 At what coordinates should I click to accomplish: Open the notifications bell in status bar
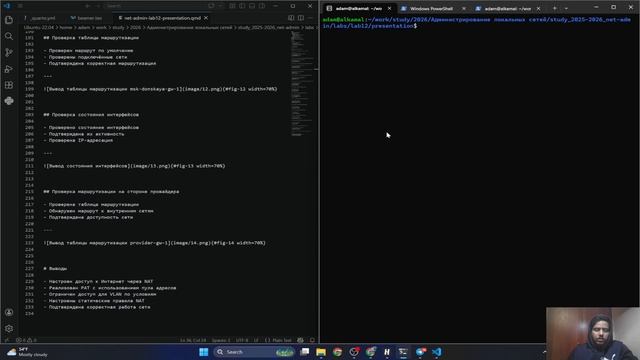coord(312,340)
